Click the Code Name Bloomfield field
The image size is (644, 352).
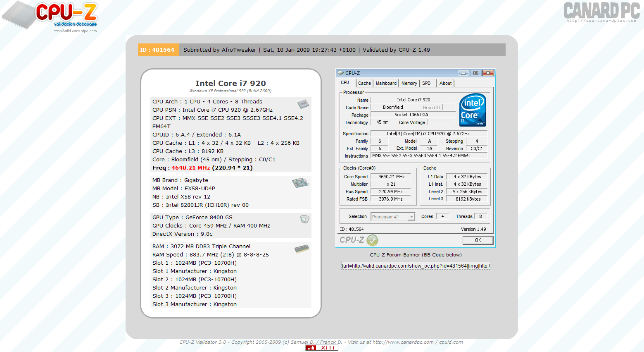tap(393, 107)
